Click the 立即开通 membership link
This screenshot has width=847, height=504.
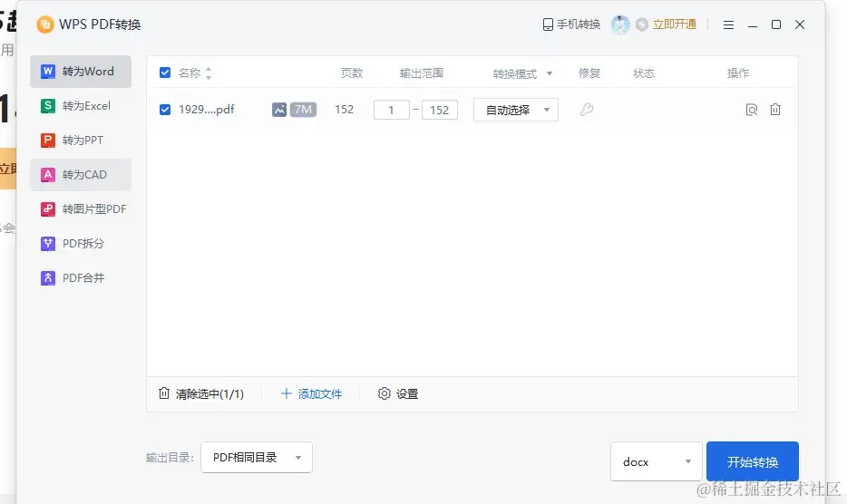pyautogui.click(x=674, y=24)
